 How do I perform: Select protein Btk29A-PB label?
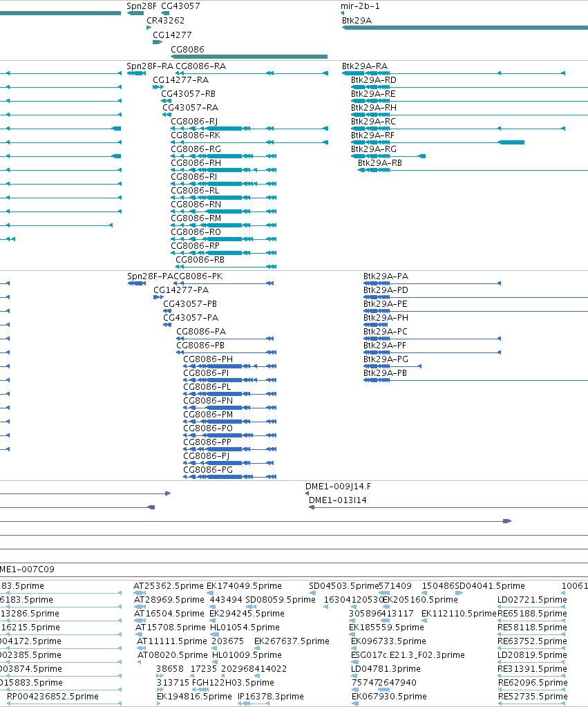coord(385,373)
